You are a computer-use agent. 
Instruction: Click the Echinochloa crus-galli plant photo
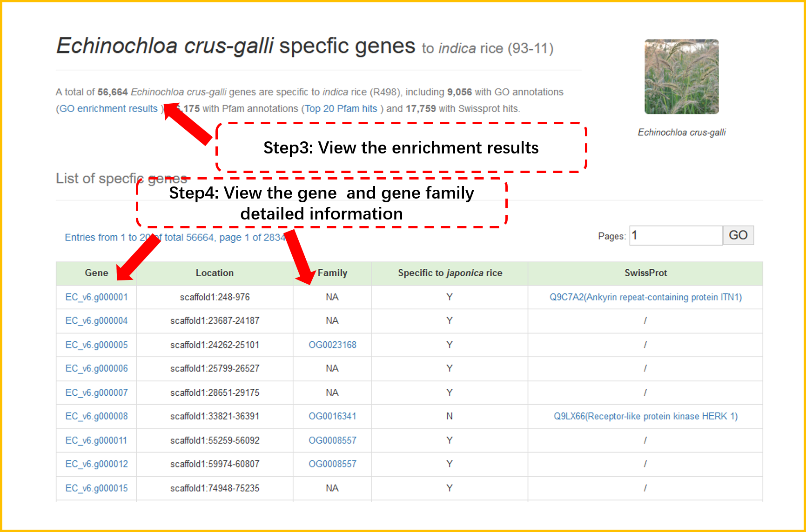pos(681,77)
